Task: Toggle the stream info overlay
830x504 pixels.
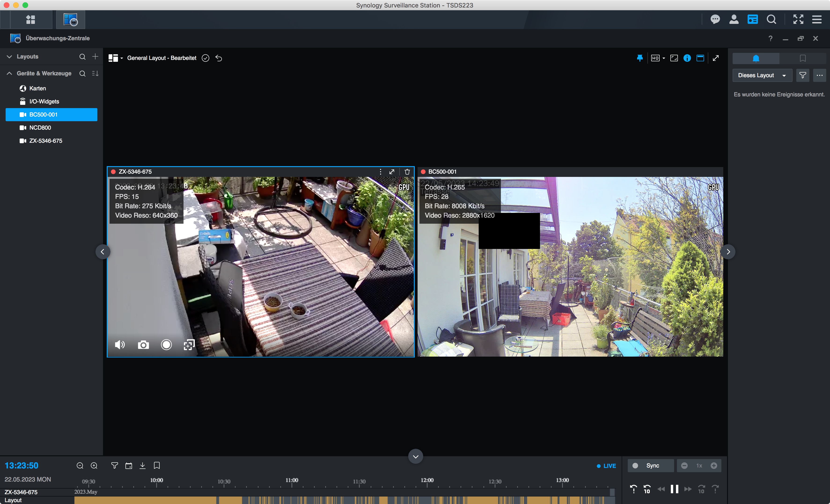Action: click(687, 58)
